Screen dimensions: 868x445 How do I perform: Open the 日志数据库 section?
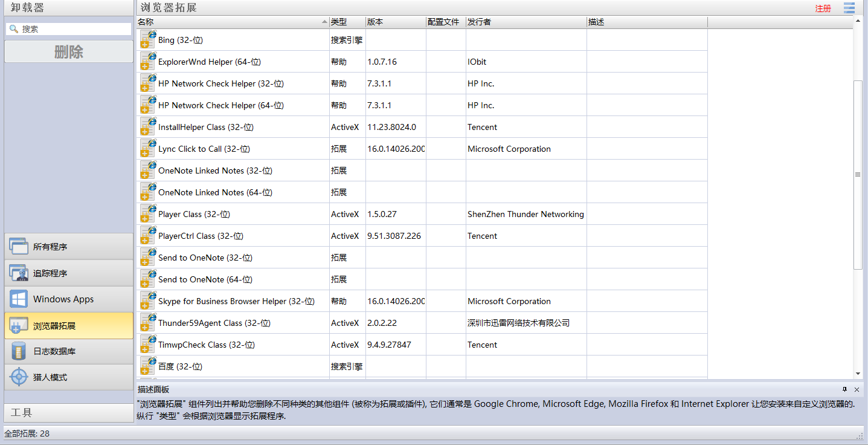(x=68, y=351)
